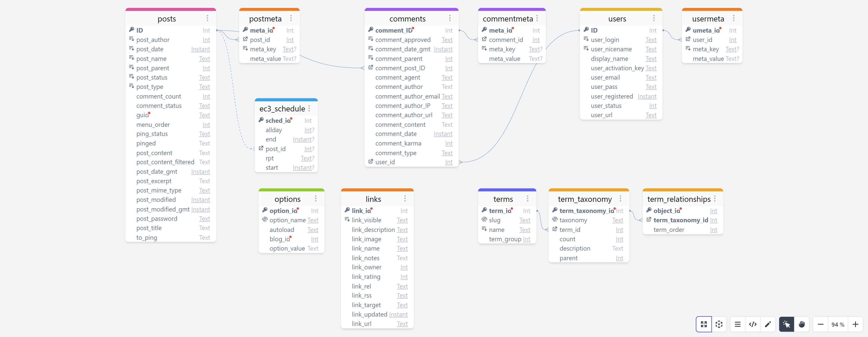
Task: Open the table list hamburger icon
Action: 737,324
